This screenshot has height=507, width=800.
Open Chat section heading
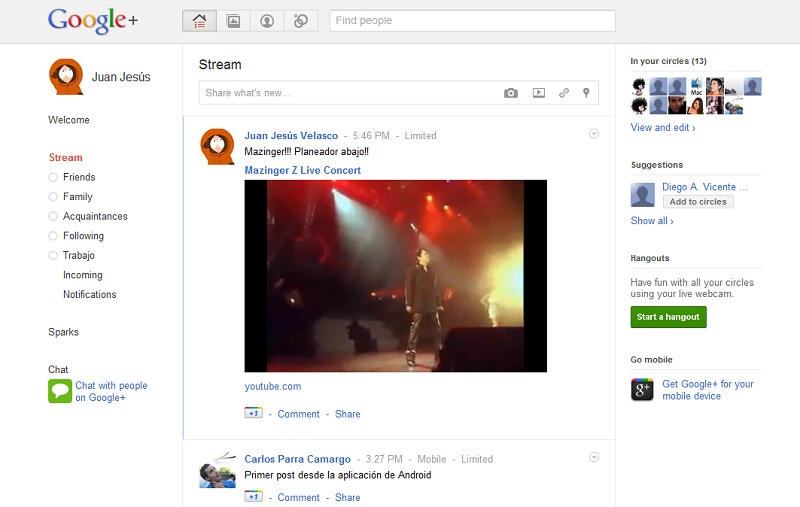click(x=58, y=369)
